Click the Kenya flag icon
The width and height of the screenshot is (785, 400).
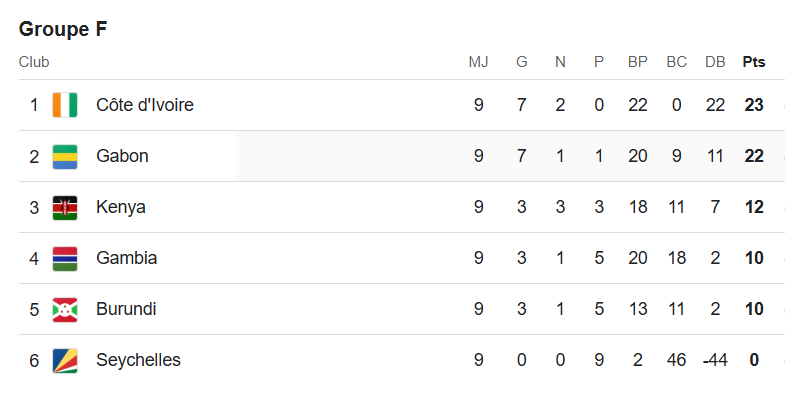coord(65,207)
